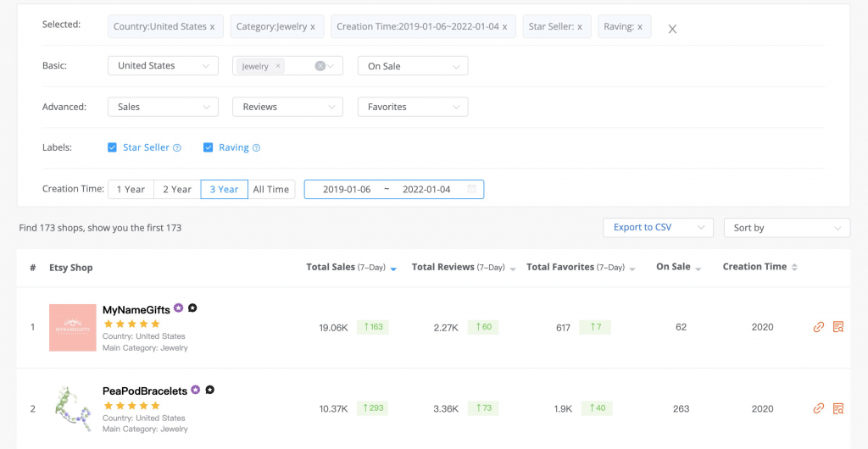Open calendar icon in date range field
The width and height of the screenshot is (868, 449).
pyautogui.click(x=472, y=189)
